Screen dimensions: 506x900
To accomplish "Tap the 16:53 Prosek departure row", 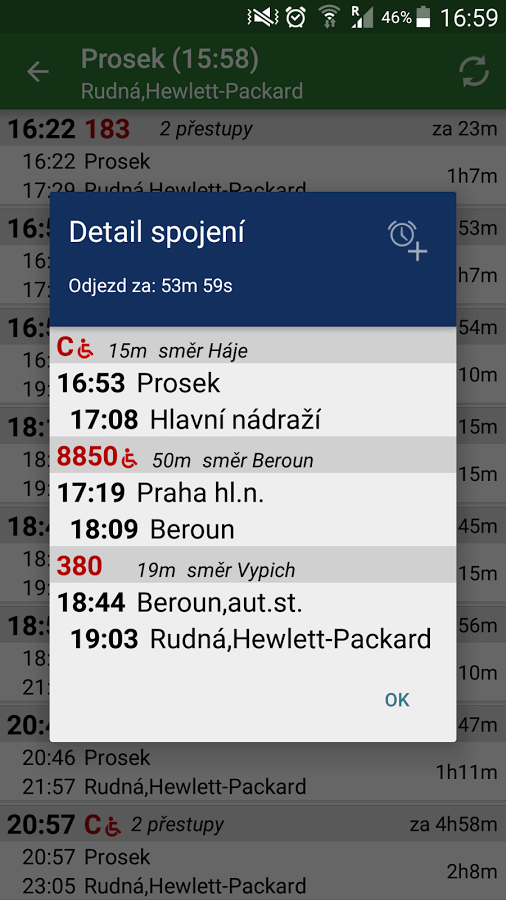I will (253, 383).
